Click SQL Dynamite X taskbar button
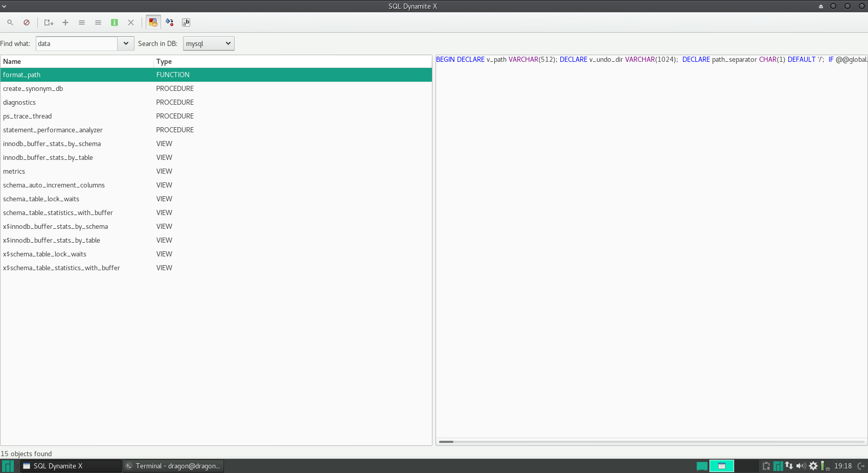 pyautogui.click(x=71, y=466)
